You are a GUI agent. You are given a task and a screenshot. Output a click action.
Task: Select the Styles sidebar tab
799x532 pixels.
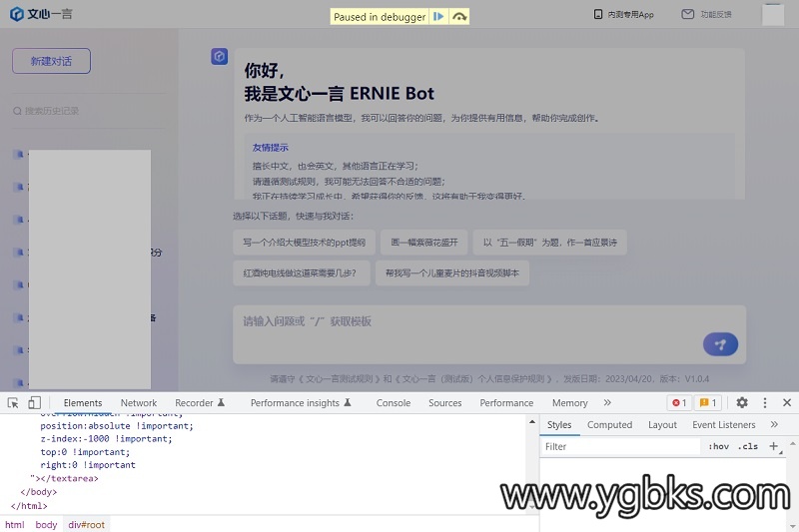point(559,424)
